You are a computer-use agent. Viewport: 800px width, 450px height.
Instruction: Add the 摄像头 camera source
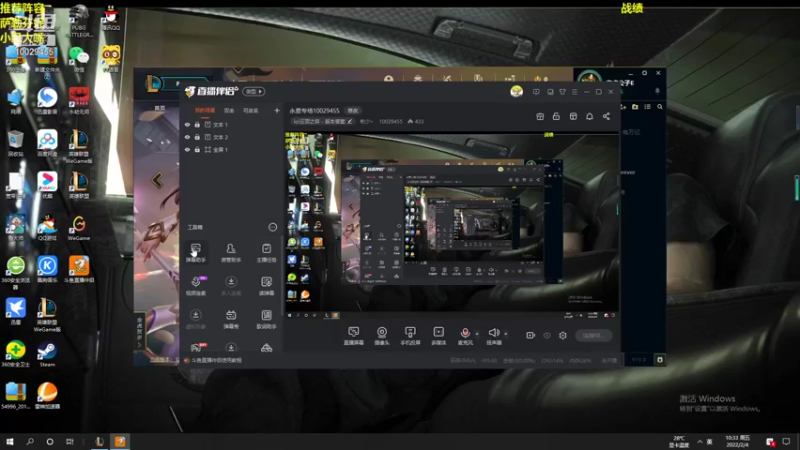pos(382,336)
